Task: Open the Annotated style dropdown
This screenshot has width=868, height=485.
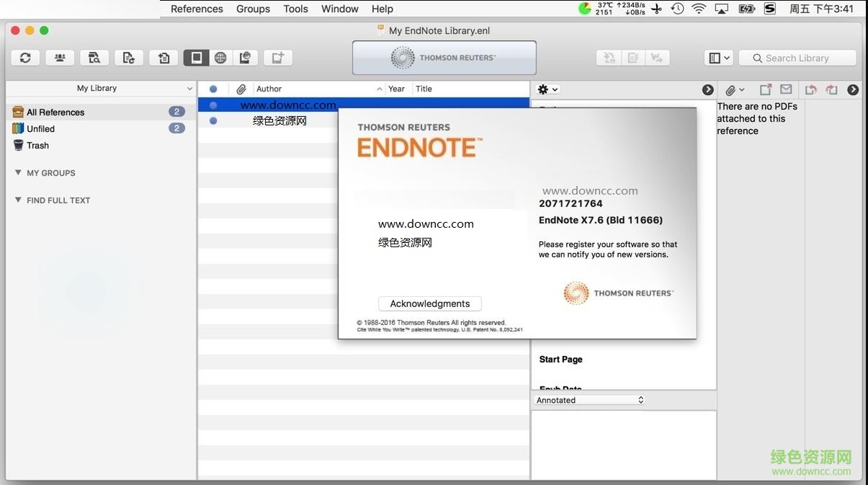Action: point(589,399)
